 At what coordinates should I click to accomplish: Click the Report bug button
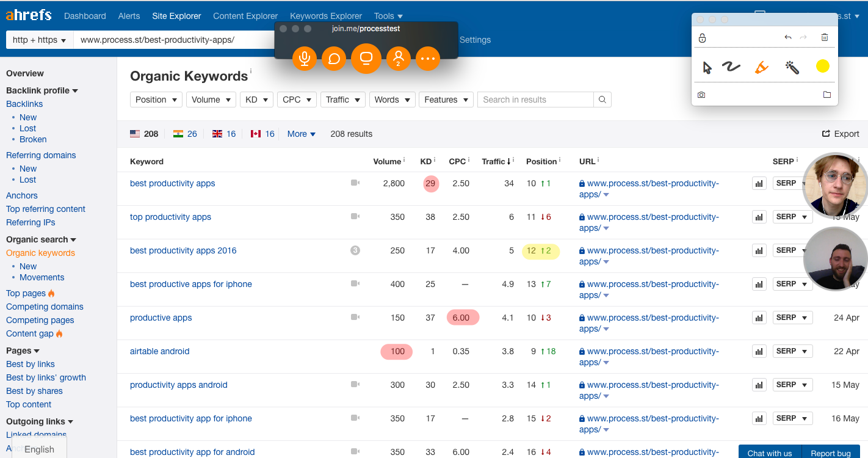click(x=831, y=453)
